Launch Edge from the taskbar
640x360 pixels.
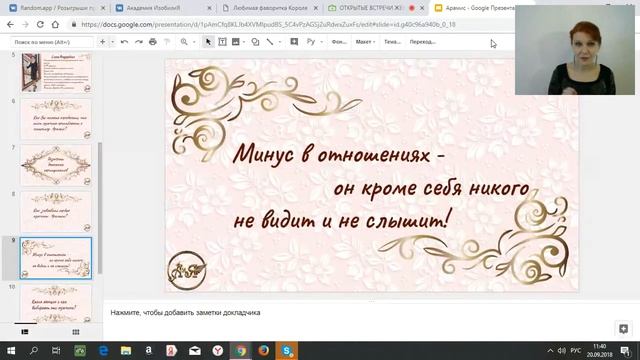pyautogui.click(x=103, y=351)
